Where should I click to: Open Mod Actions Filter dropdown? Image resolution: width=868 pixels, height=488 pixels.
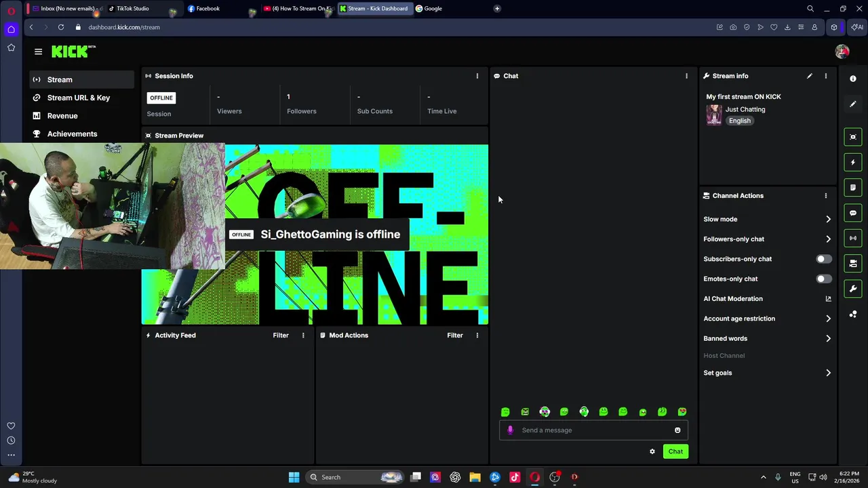click(455, 335)
